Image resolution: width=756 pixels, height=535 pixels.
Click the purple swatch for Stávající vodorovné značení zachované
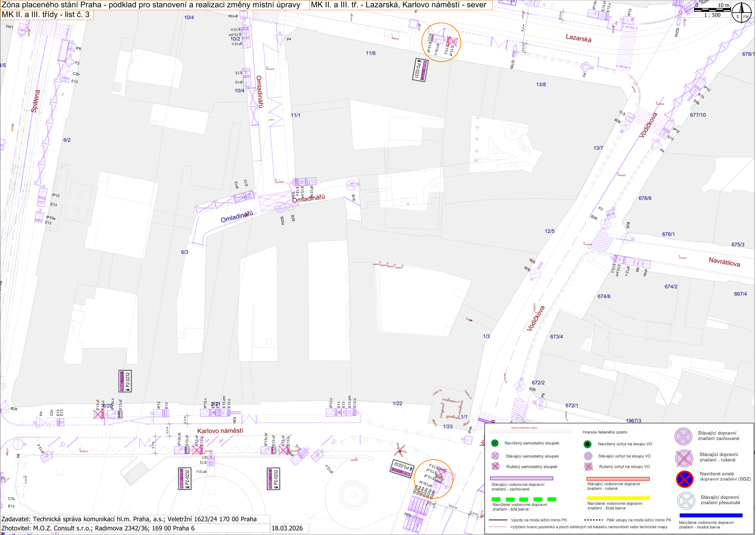click(x=522, y=478)
